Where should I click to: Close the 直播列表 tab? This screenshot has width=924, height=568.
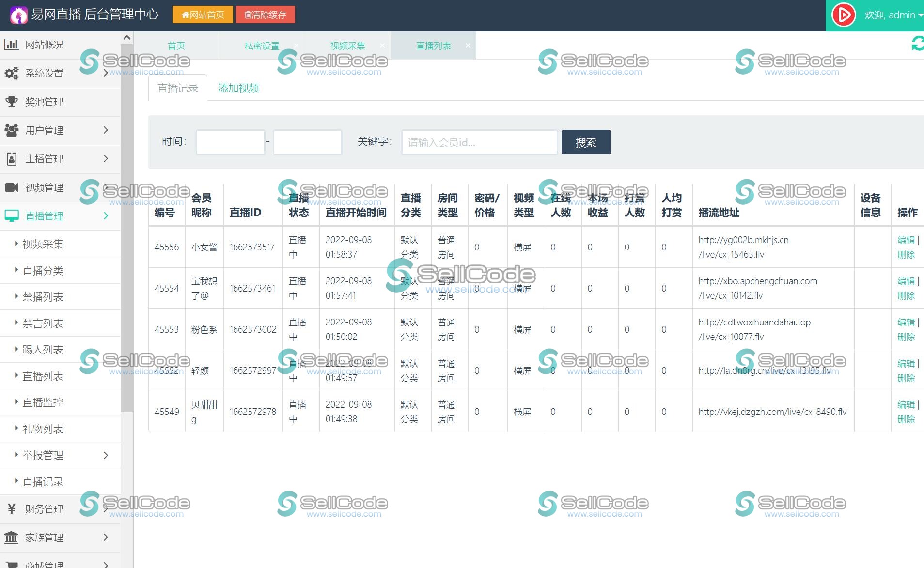pos(468,46)
